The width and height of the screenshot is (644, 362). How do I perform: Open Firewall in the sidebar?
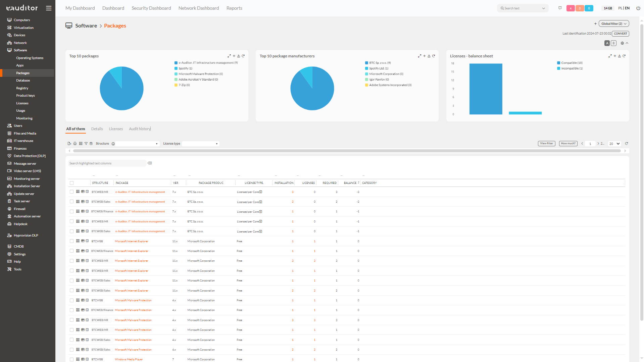(x=19, y=209)
